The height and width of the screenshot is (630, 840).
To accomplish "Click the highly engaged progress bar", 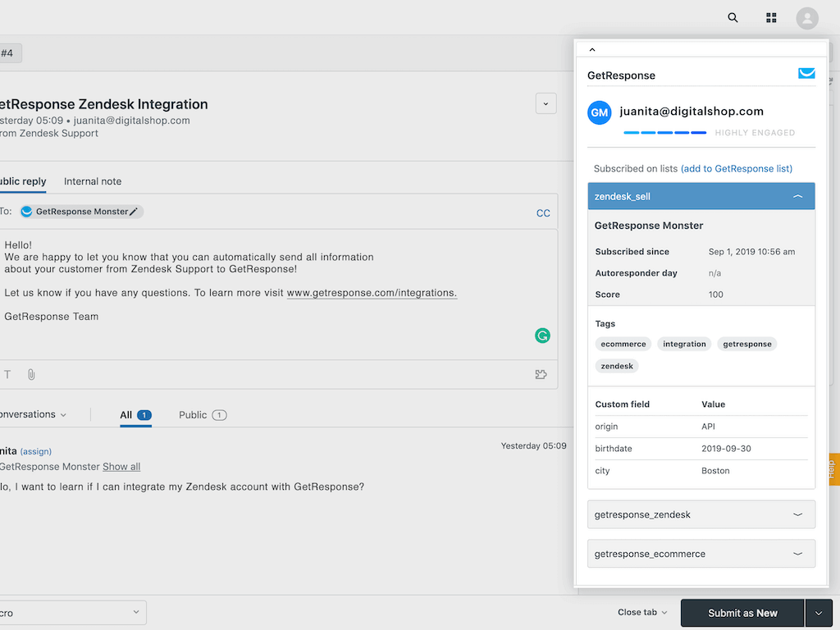I will coord(664,132).
